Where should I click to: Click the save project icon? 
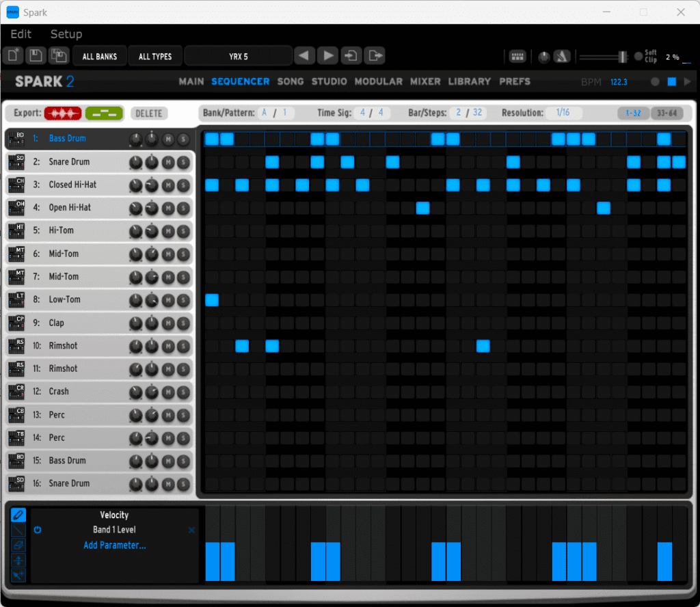(x=36, y=55)
